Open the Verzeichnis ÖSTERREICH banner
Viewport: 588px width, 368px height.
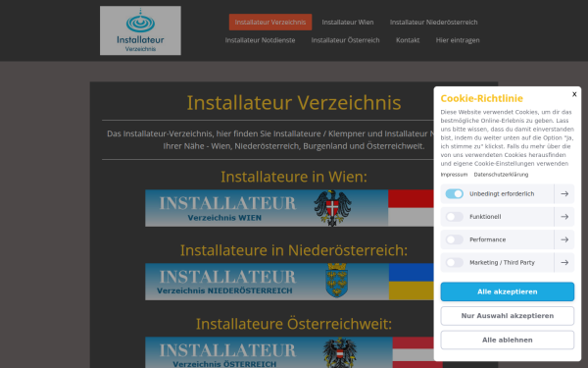click(x=294, y=352)
